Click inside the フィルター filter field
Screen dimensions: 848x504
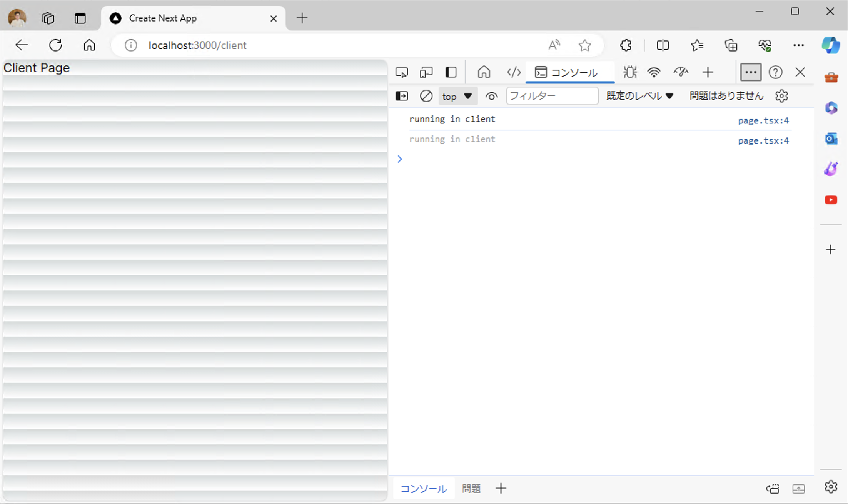point(552,96)
